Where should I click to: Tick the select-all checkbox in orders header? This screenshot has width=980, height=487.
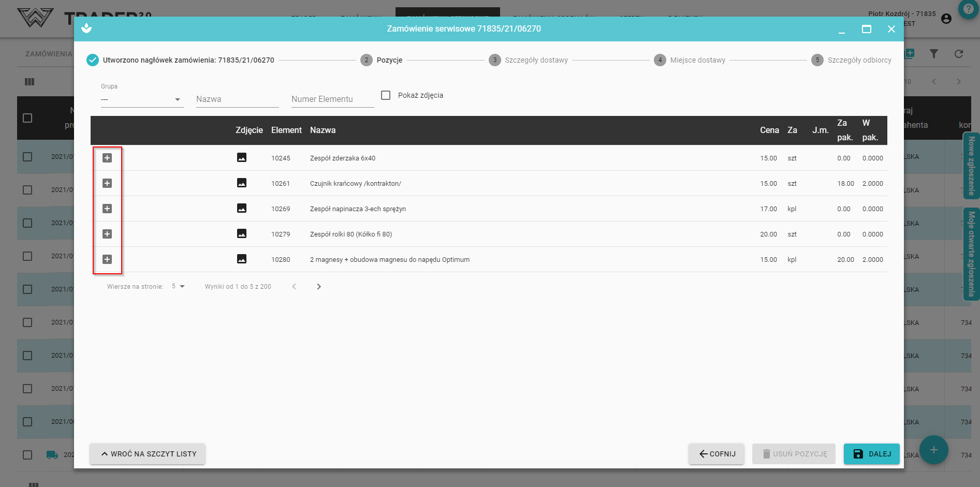[x=27, y=118]
